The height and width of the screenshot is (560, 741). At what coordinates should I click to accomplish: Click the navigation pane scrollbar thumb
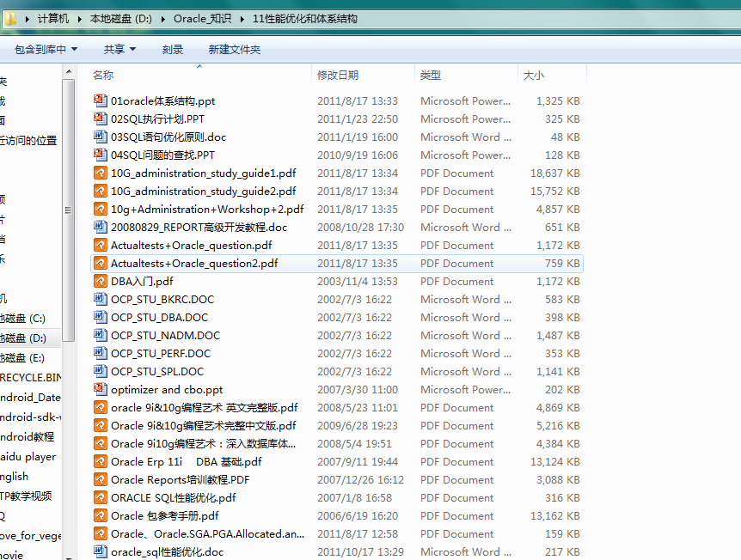pyautogui.click(x=69, y=210)
